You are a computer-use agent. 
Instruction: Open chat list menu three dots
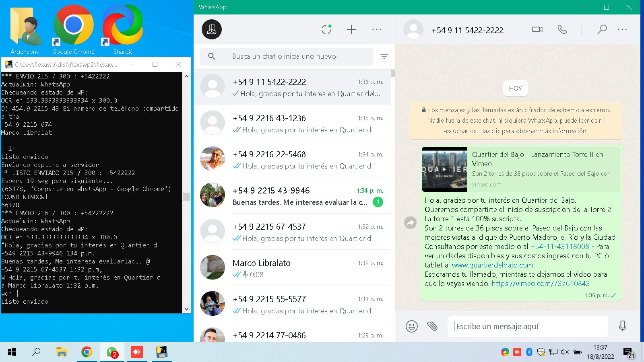[377, 29]
